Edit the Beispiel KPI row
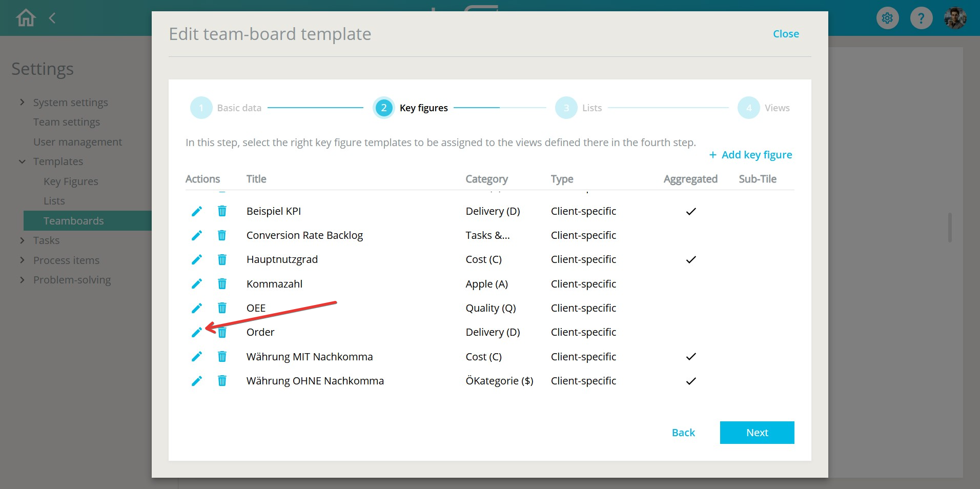The height and width of the screenshot is (489, 980). 196,211
